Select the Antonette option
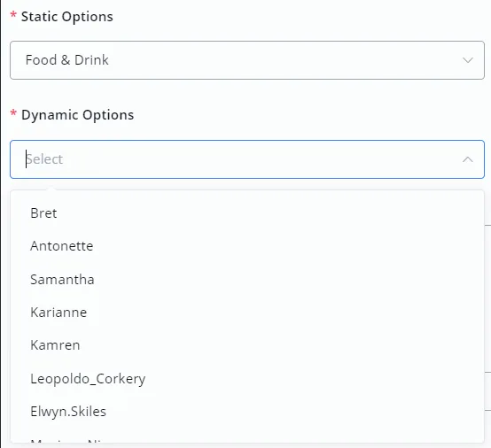The image size is (491, 448). 247,246
